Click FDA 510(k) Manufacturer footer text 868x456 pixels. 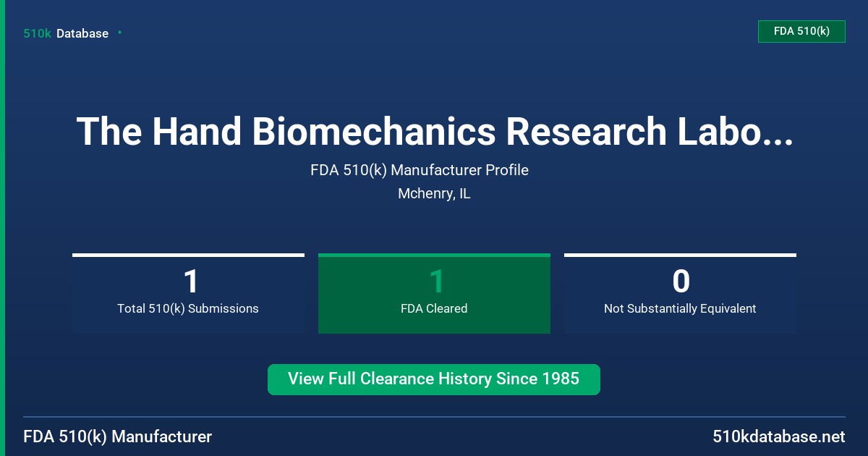point(118,437)
